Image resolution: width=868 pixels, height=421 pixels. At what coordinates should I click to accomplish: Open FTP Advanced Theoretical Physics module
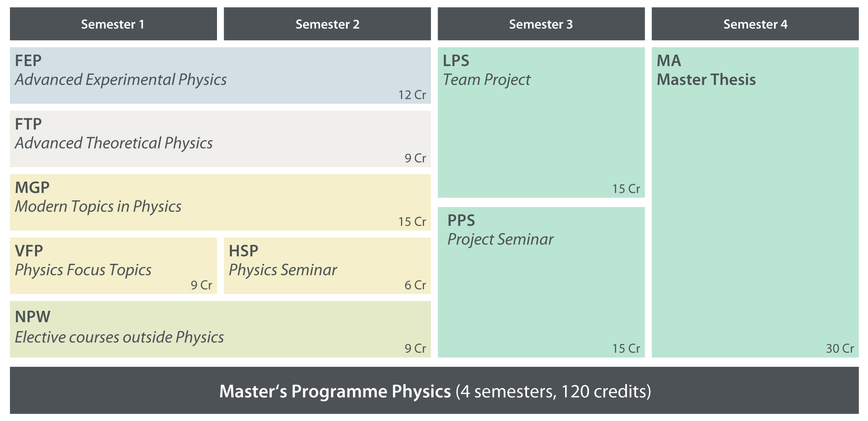pos(220,139)
